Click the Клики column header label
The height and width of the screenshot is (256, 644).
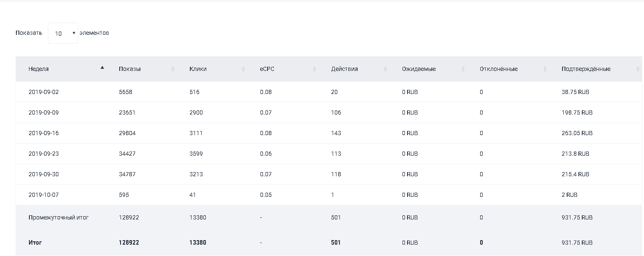click(x=198, y=69)
